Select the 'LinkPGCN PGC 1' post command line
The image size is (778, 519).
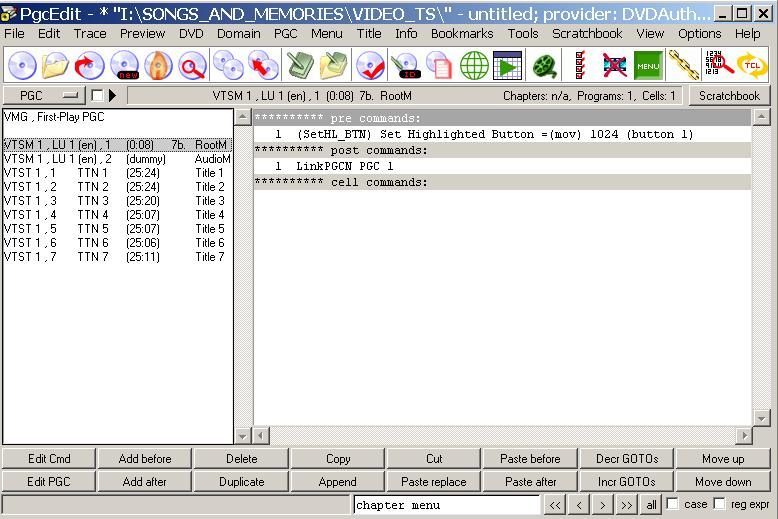[x=502, y=166]
